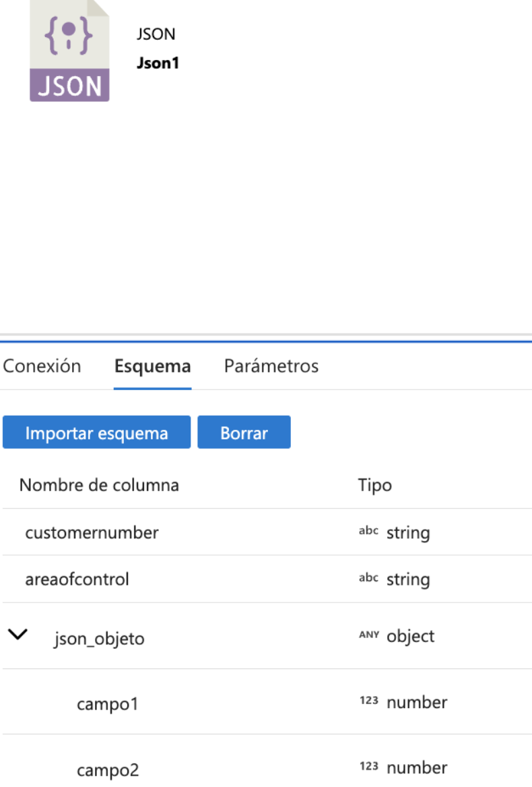Viewport: 532px width, 787px height.
Task: Click the purple JSON dataset file icon
Action: coord(69,52)
